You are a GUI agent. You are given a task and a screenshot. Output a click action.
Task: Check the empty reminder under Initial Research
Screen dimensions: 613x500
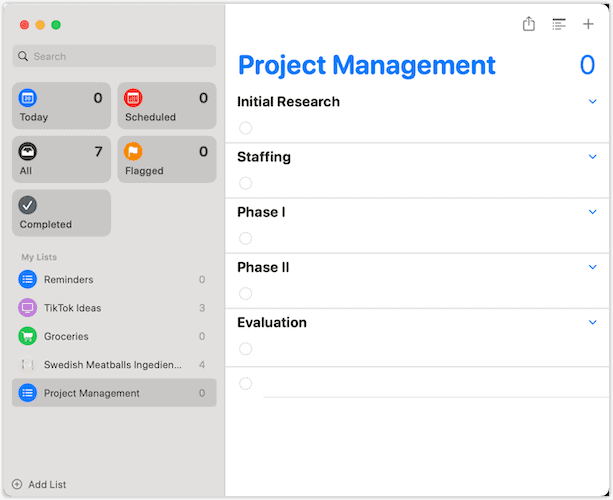(246, 128)
